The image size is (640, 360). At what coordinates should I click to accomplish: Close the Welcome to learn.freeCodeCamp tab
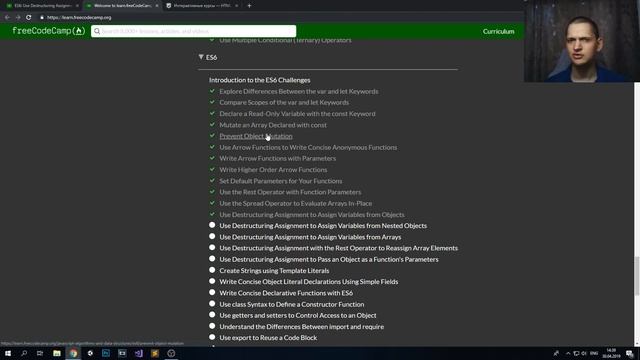(157, 6)
